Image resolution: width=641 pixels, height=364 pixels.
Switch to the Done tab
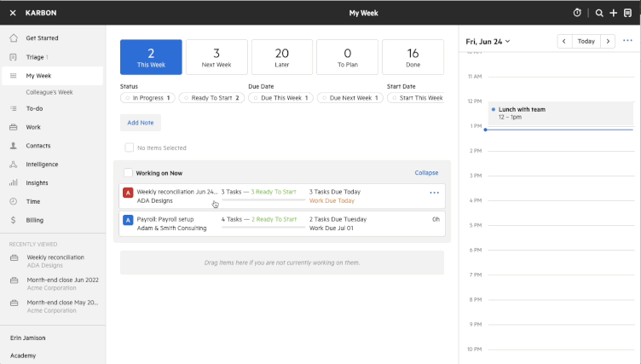[x=413, y=57]
